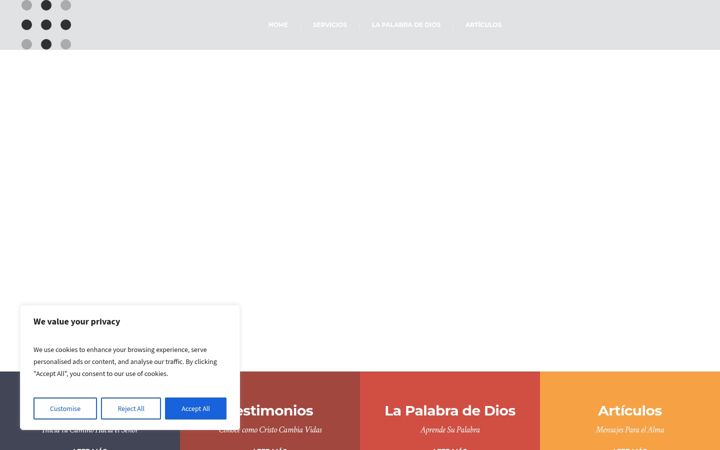Go to LA PALABRA DE DIOS menu

(x=406, y=25)
